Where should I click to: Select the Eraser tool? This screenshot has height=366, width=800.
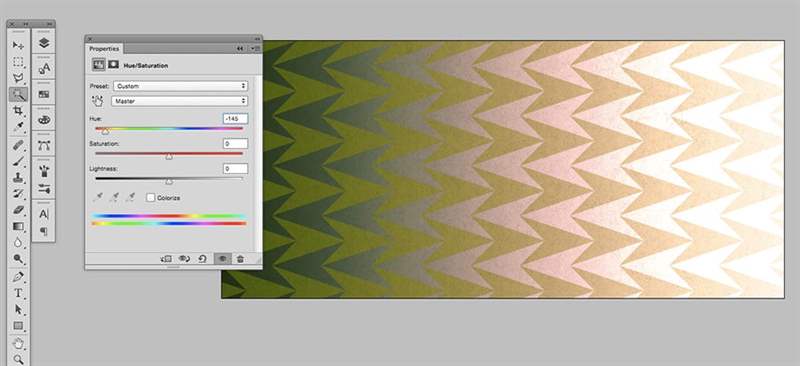(x=18, y=210)
